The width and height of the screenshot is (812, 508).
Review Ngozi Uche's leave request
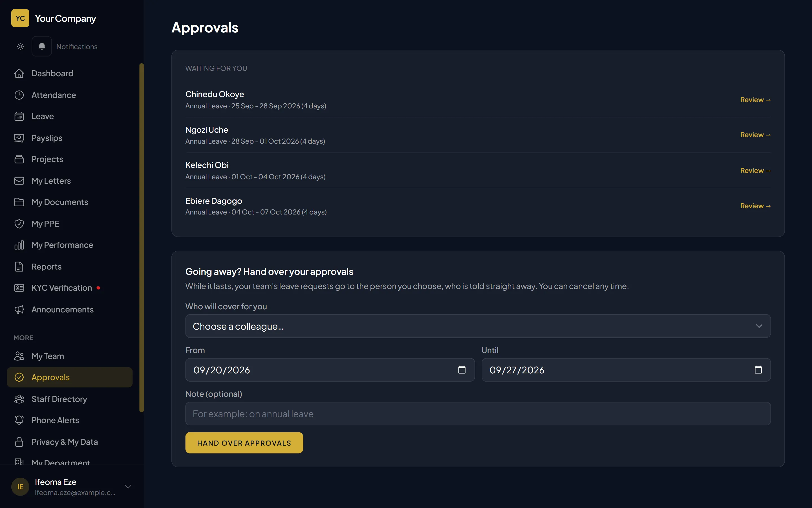(x=755, y=135)
